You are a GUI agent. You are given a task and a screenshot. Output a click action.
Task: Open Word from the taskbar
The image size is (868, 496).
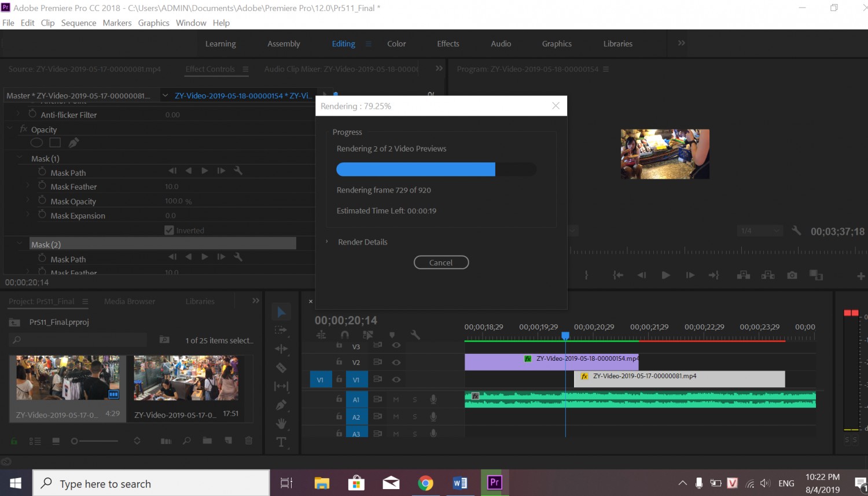click(x=460, y=483)
